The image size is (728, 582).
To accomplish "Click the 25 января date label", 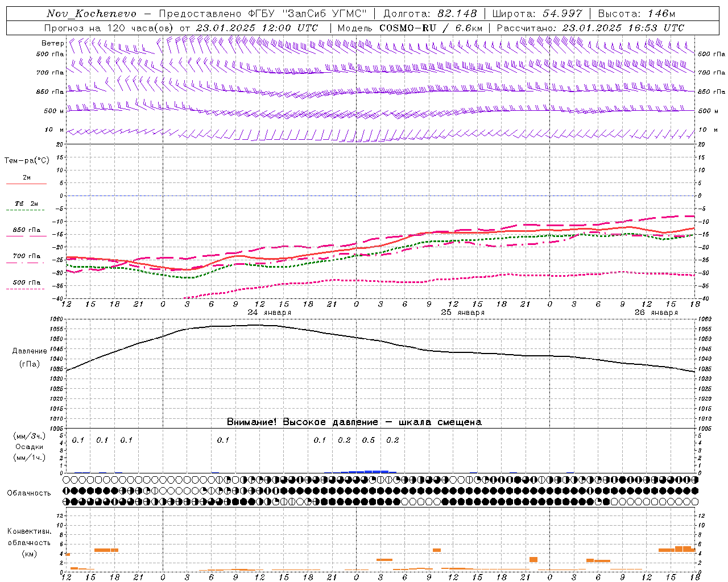I will click(x=463, y=313).
